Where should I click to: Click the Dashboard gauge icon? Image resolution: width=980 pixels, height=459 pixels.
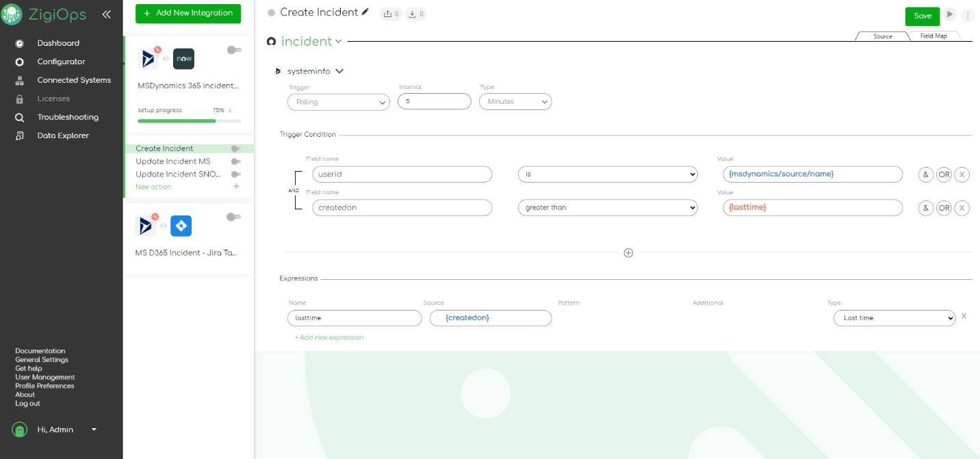coord(20,43)
